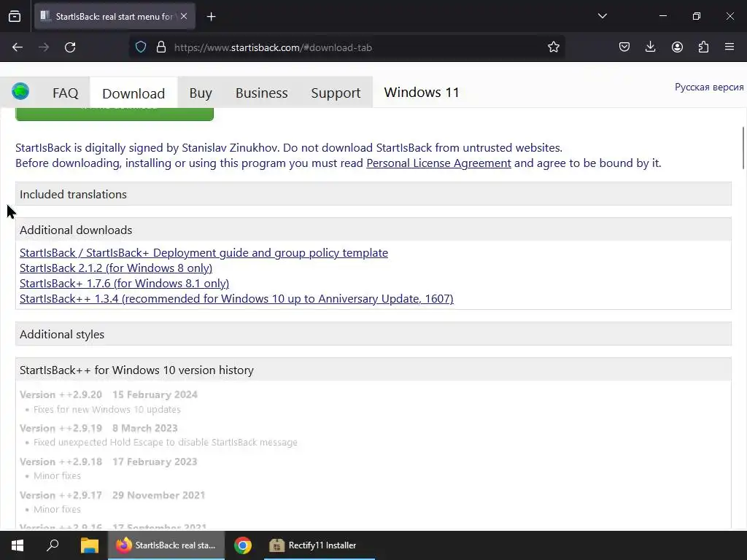Switch to Русская версия language link

point(709,87)
